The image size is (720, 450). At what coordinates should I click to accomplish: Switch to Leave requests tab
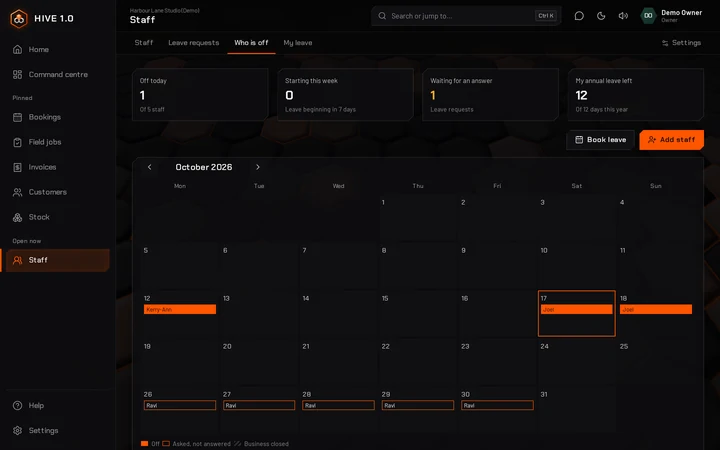194,43
